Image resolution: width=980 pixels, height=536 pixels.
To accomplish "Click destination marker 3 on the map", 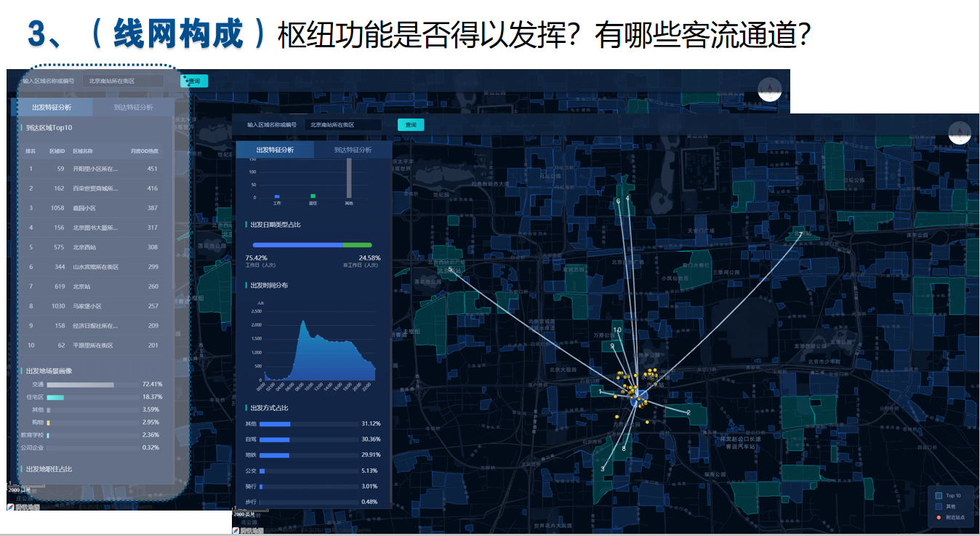I will point(602,469).
